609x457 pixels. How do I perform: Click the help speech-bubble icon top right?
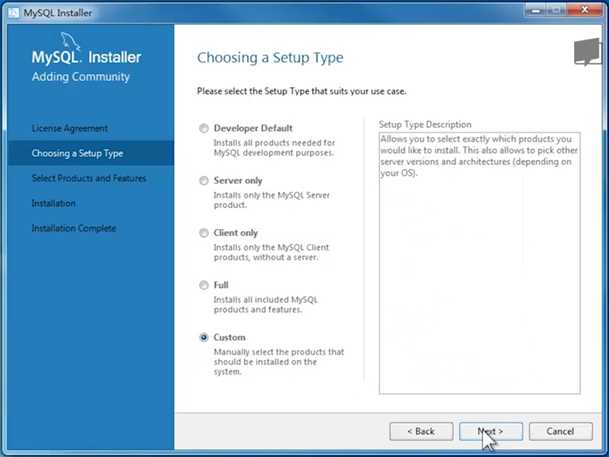(x=587, y=52)
